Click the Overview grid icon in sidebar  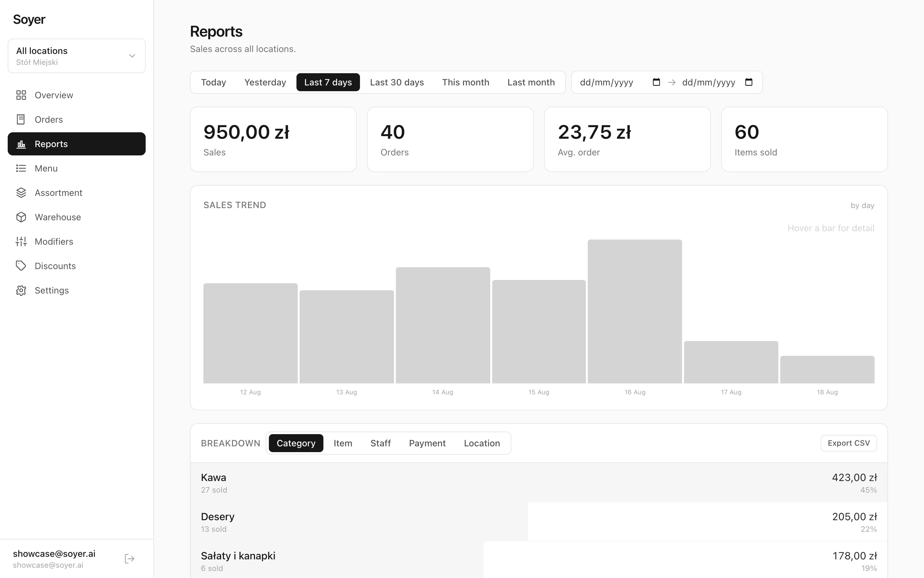(21, 95)
